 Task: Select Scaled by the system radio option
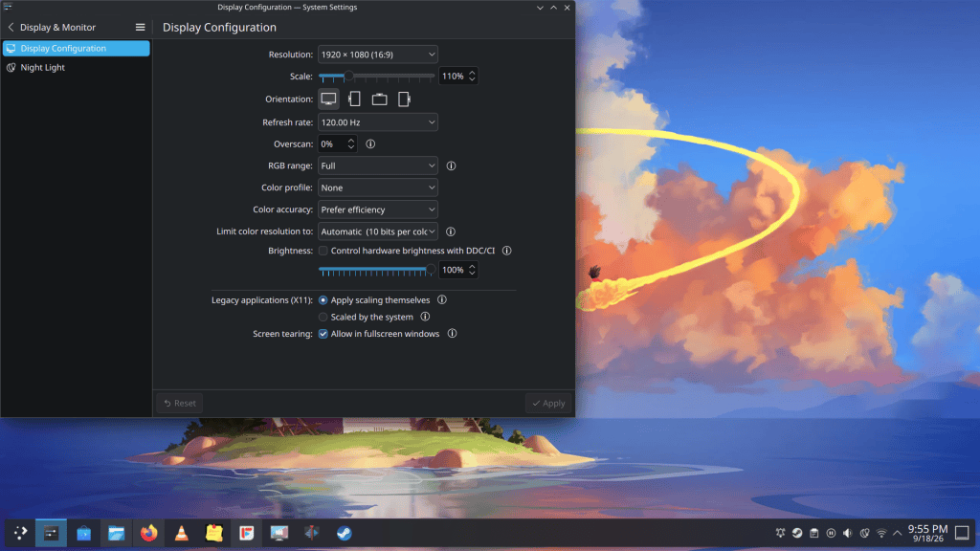coord(323,317)
